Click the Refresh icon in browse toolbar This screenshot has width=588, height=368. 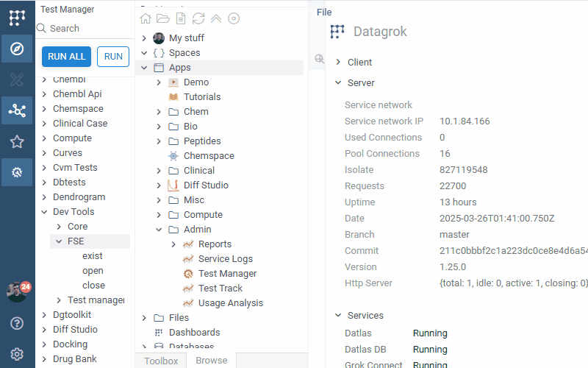click(x=198, y=18)
